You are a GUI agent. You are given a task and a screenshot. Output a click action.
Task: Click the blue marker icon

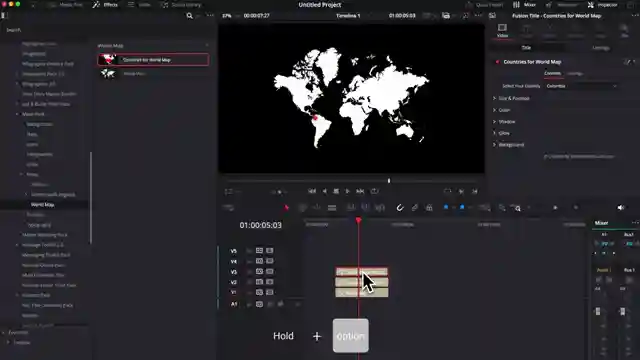tap(462, 208)
